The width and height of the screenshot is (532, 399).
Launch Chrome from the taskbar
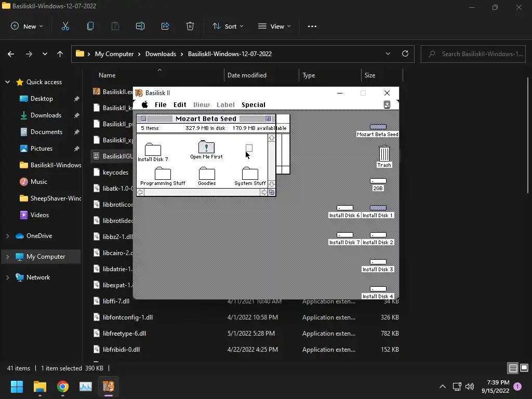pos(63,387)
